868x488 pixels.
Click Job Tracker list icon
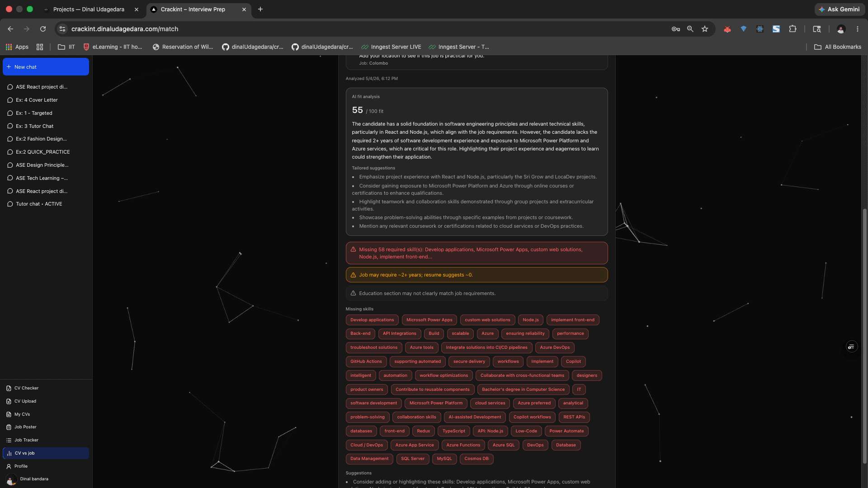(9, 440)
